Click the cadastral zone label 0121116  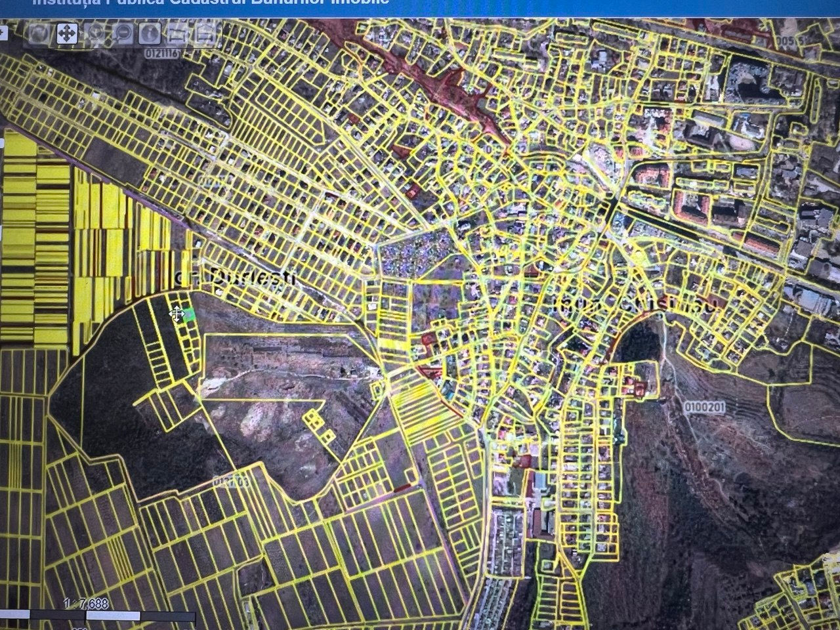click(x=161, y=52)
